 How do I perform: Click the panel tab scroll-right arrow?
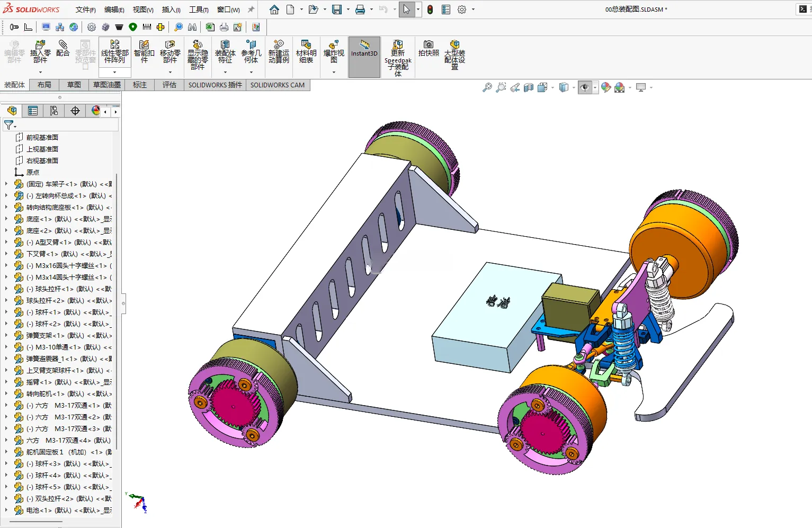(x=115, y=111)
